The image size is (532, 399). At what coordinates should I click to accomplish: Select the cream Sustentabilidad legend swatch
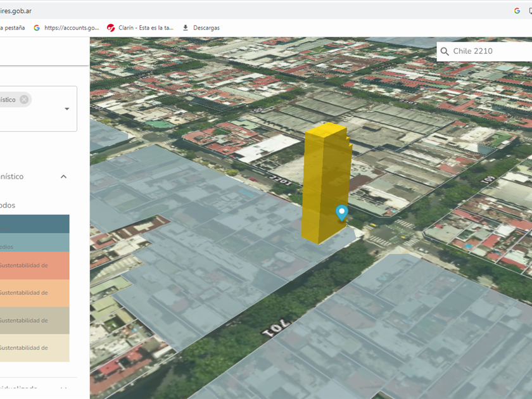(34, 348)
